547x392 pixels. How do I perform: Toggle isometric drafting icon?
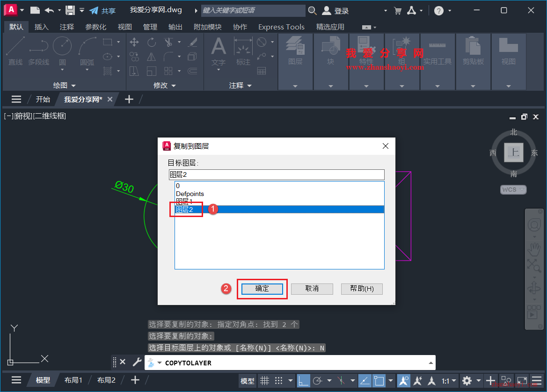[x=341, y=380]
